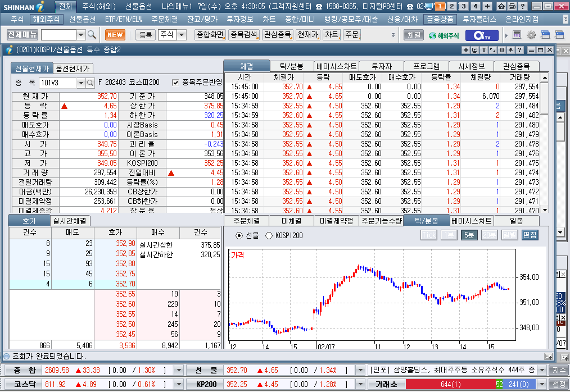Image resolution: width=570 pixels, height=392 pixels.
Task: Open help via the title bar question mark
Action: (x=522, y=6)
